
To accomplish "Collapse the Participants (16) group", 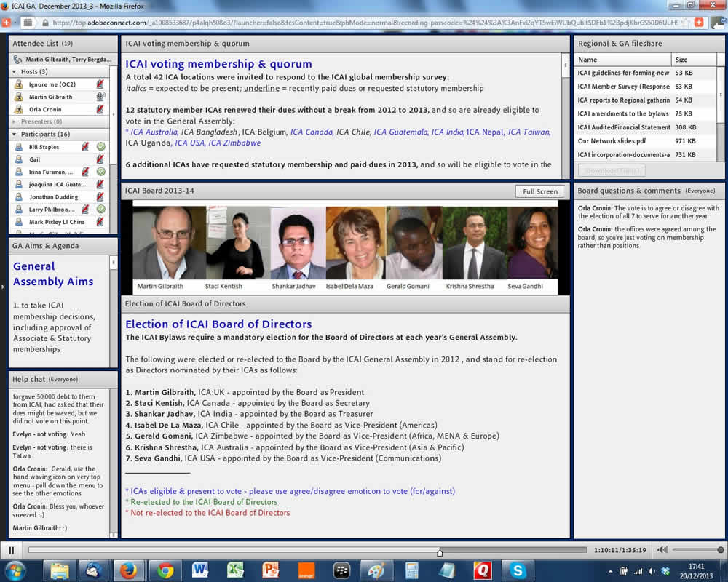I will click(x=15, y=134).
